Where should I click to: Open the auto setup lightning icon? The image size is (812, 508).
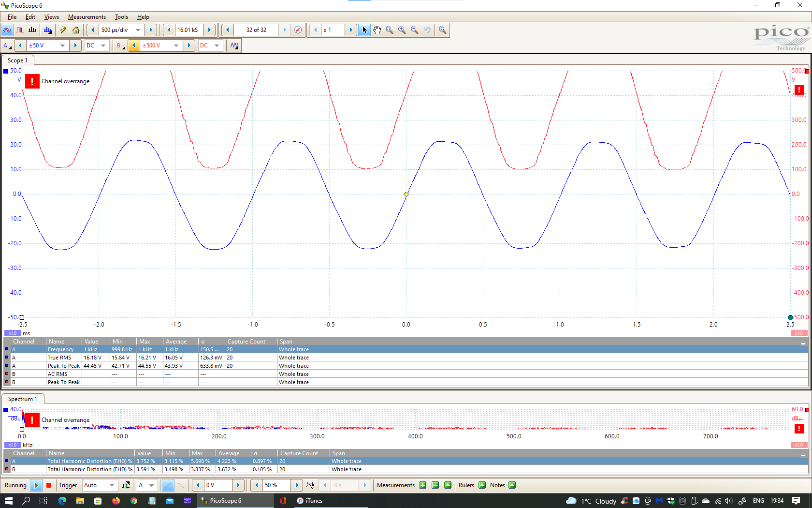63,30
